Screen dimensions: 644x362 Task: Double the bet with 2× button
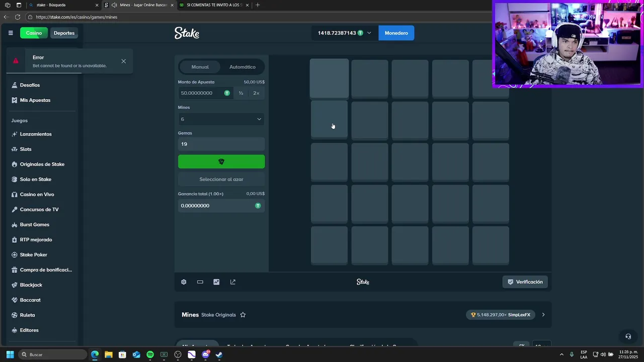pos(256,93)
